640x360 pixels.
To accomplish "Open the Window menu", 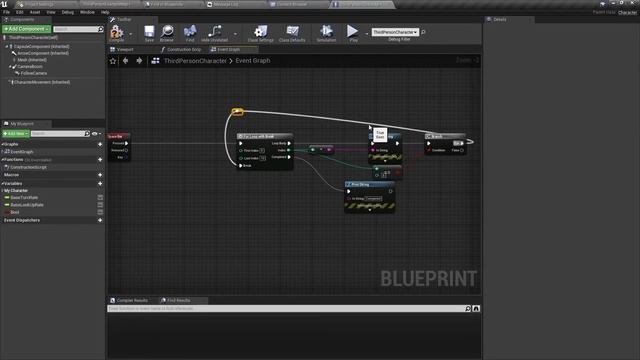I will pyautogui.click(x=87, y=12).
